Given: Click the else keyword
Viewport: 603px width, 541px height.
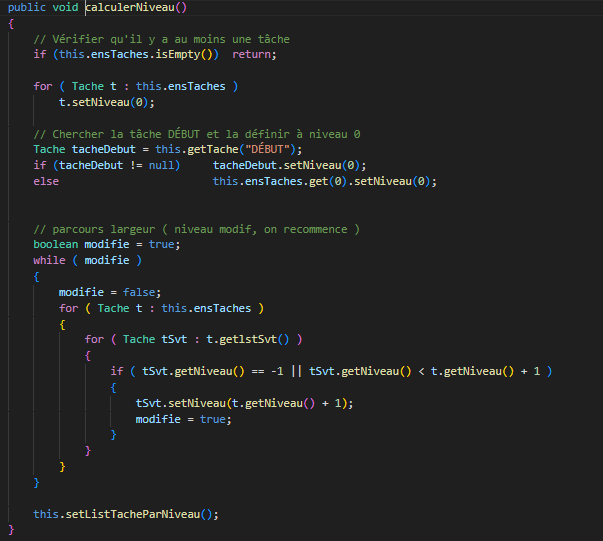Looking at the screenshot, I should [x=46, y=181].
